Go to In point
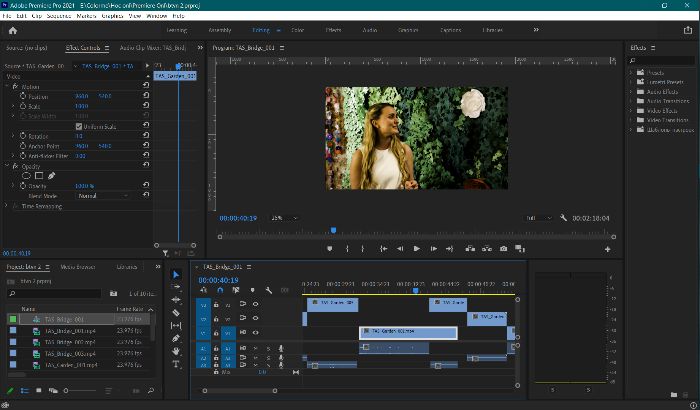The width and height of the screenshot is (700, 410). tap(383, 249)
